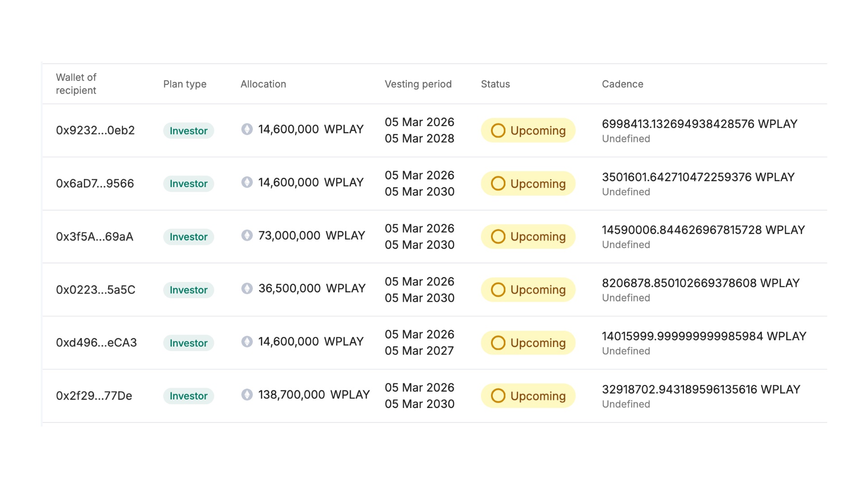Select Investor badge in 0xd496...eCA3 row
Viewport: 868px width, 488px height.
click(x=189, y=343)
